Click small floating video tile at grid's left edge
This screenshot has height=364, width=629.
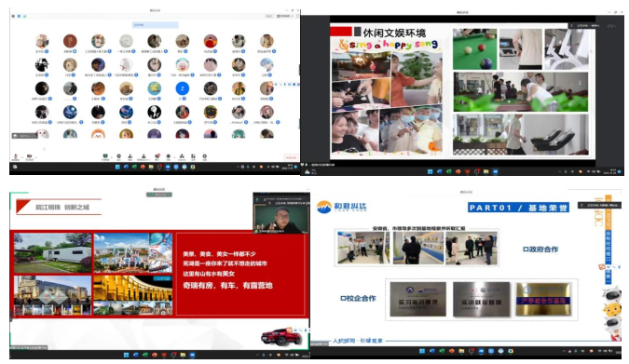coord(24,136)
